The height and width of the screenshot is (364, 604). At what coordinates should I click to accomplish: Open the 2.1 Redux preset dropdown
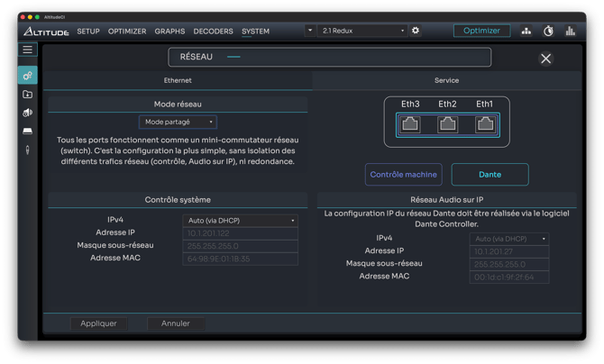point(363,31)
